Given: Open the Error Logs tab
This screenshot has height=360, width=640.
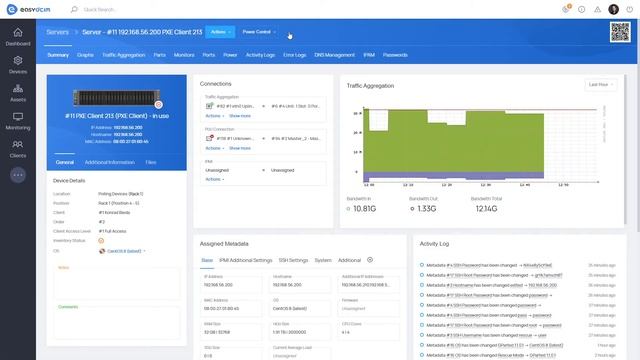Looking at the screenshot, I should (295, 55).
